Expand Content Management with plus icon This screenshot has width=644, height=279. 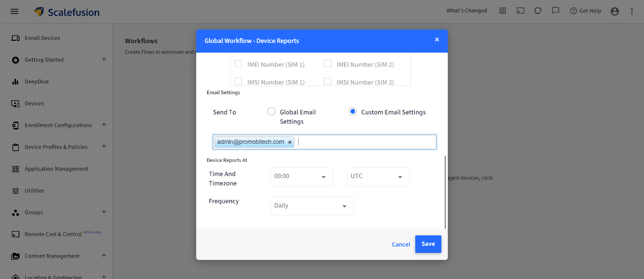pyautogui.click(x=104, y=255)
